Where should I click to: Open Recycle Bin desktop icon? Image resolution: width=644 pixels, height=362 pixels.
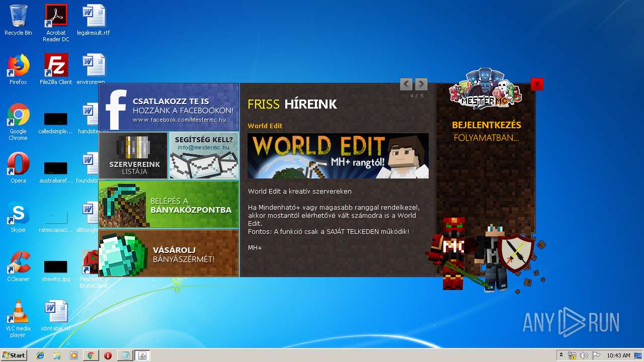pyautogui.click(x=18, y=20)
